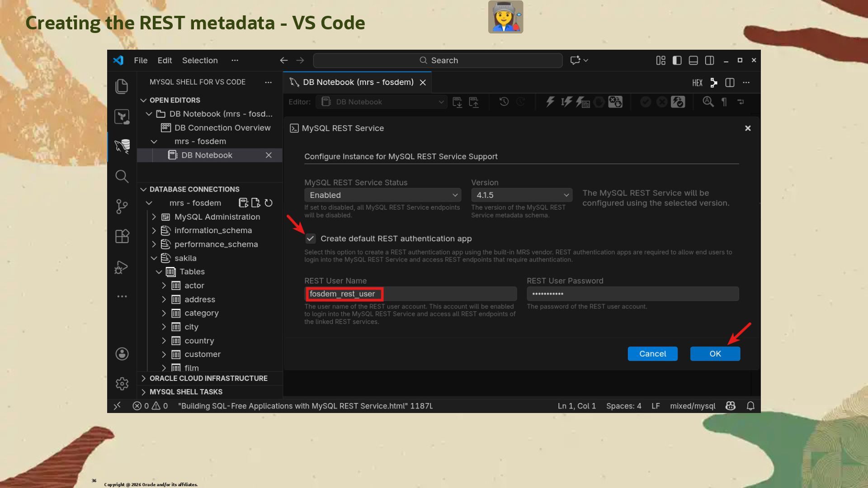This screenshot has width=868, height=488.
Task: Open the Manage gear icon
Action: point(122,384)
